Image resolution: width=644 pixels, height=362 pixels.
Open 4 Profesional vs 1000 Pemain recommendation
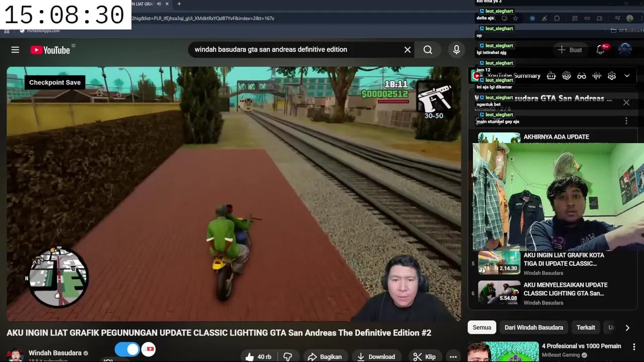[581, 346]
